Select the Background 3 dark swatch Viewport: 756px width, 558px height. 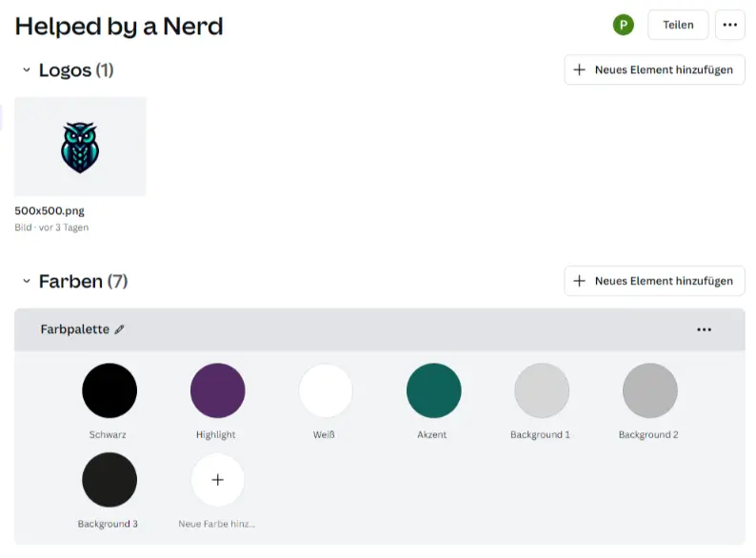tap(109, 480)
